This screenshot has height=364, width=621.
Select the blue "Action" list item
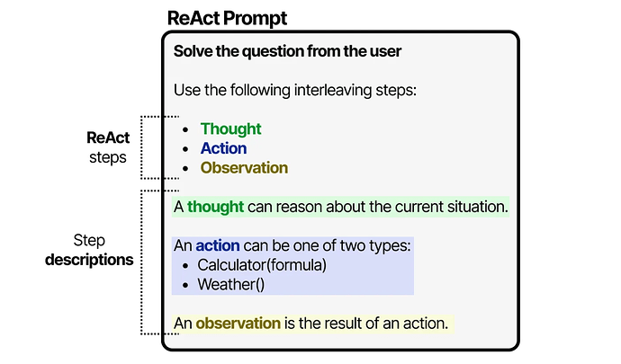(x=223, y=148)
